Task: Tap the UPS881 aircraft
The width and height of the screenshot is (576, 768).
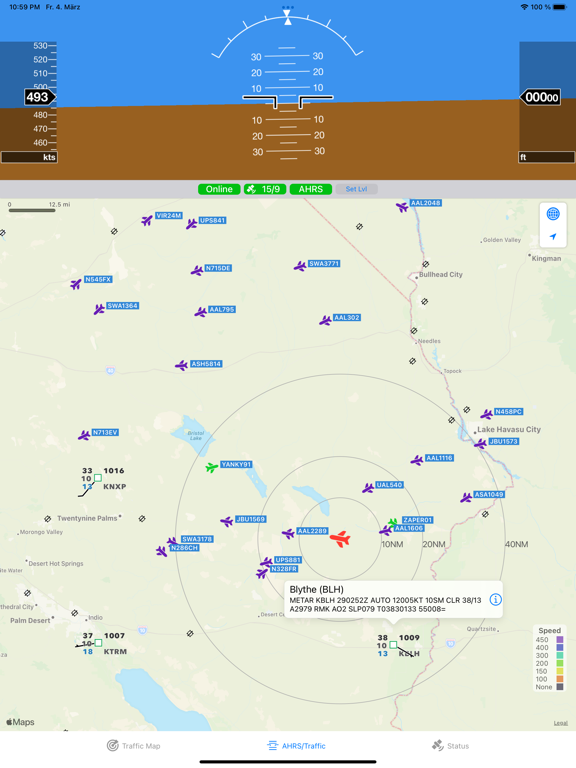Action: pos(266,562)
